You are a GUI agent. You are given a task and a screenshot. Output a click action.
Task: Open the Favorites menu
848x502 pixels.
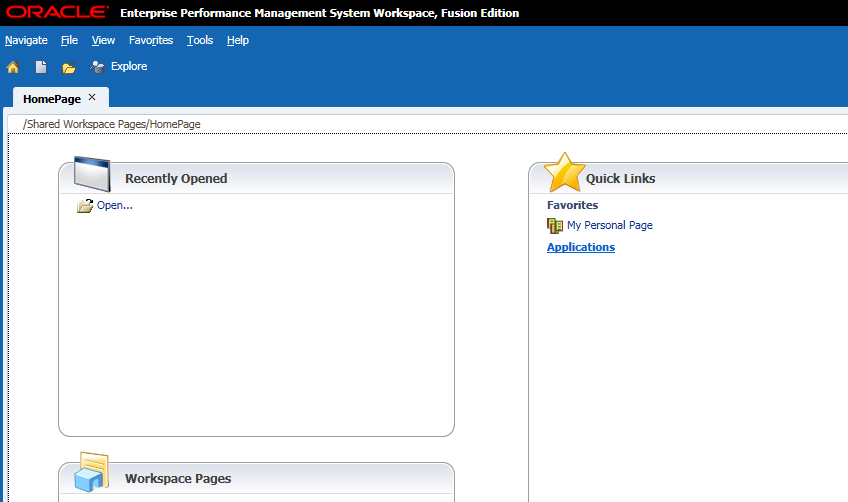coord(151,40)
